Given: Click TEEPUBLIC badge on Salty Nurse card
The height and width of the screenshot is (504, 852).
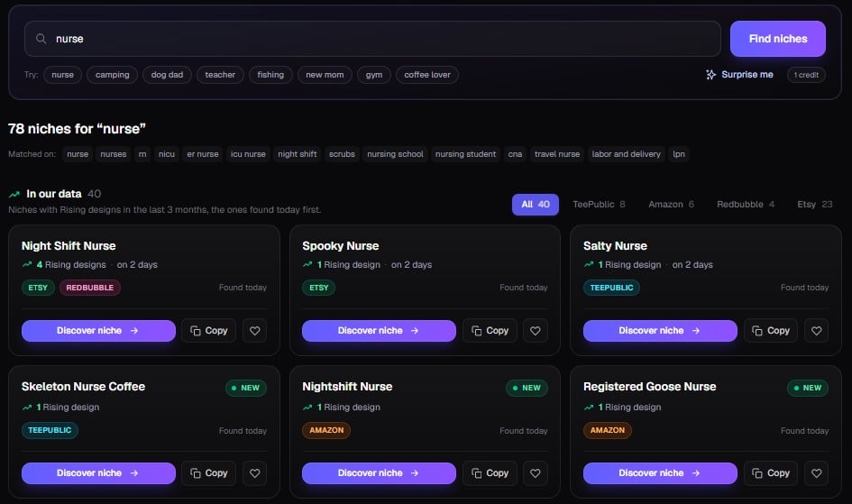Looking at the screenshot, I should [x=611, y=288].
